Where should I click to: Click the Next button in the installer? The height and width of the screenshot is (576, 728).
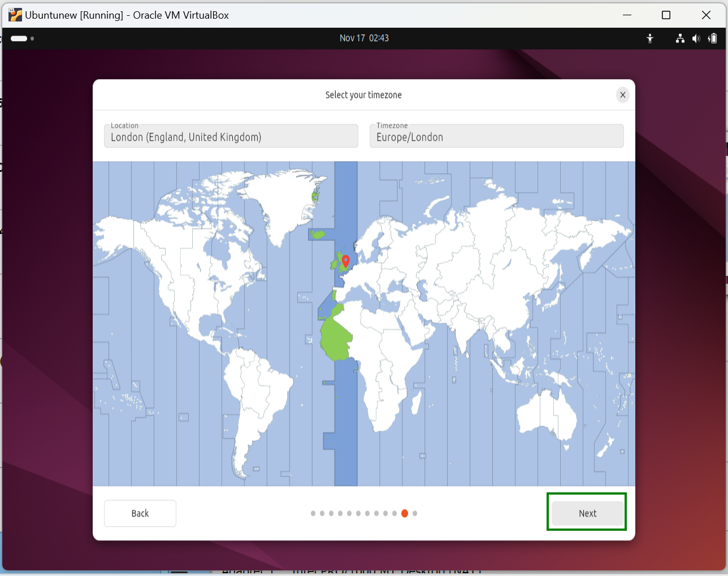click(x=588, y=513)
